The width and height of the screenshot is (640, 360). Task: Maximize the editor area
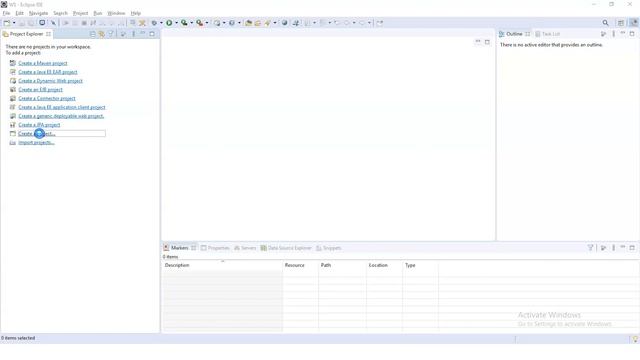click(x=487, y=42)
